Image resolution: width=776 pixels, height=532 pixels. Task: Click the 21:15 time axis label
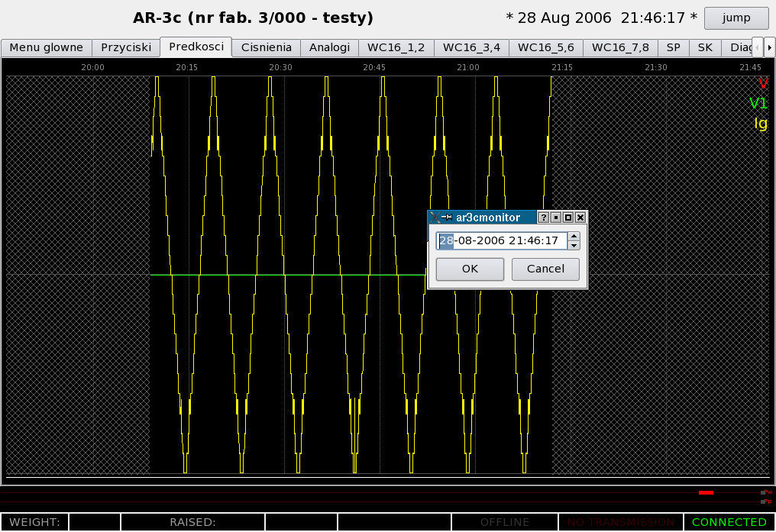(x=562, y=67)
